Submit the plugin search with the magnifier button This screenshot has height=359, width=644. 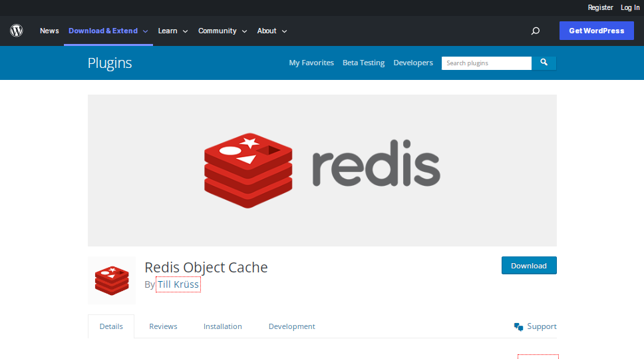tap(544, 63)
